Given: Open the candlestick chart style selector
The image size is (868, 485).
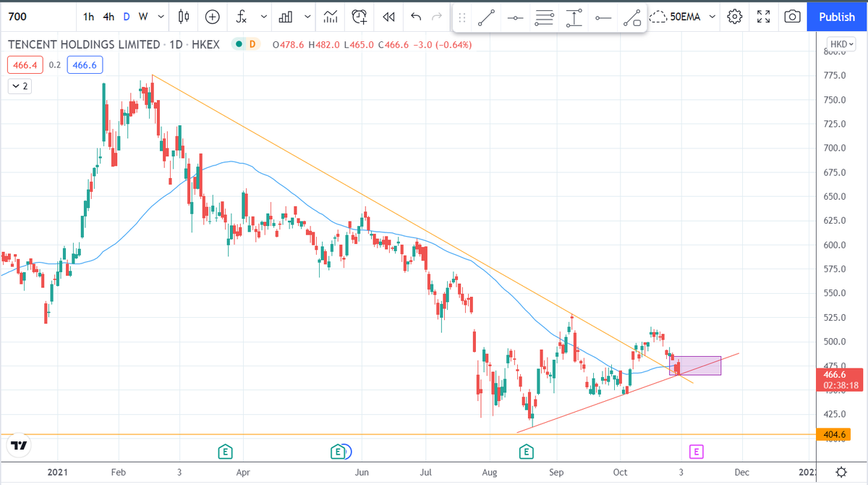Looking at the screenshot, I should (184, 16).
